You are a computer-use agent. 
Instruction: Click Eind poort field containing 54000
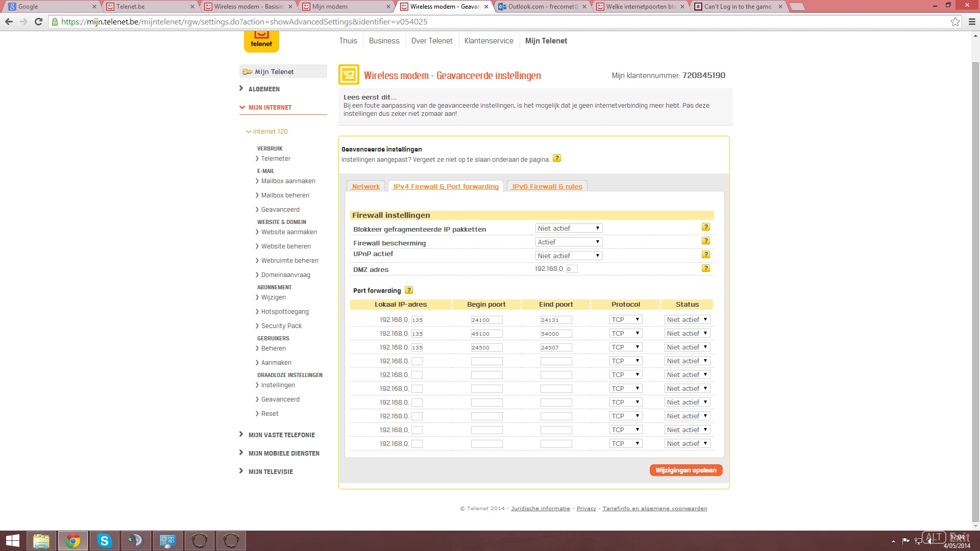556,334
